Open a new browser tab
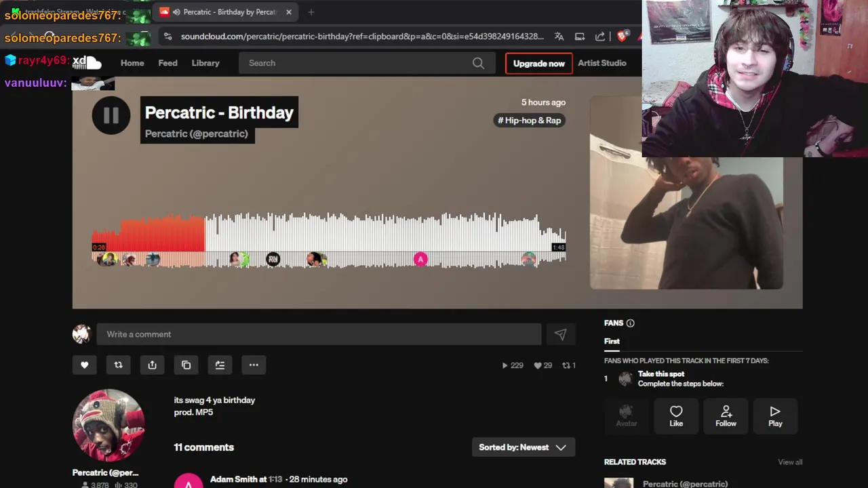The image size is (868, 488). [311, 12]
